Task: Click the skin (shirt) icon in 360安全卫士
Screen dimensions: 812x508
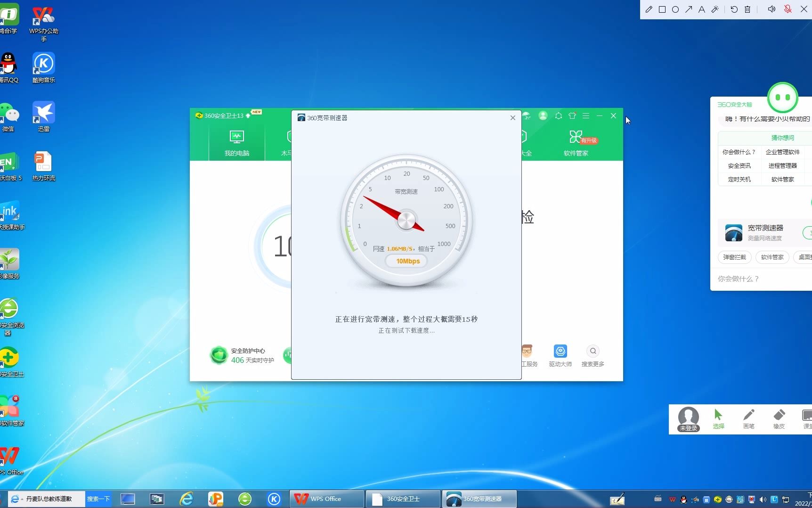Action: (x=572, y=115)
